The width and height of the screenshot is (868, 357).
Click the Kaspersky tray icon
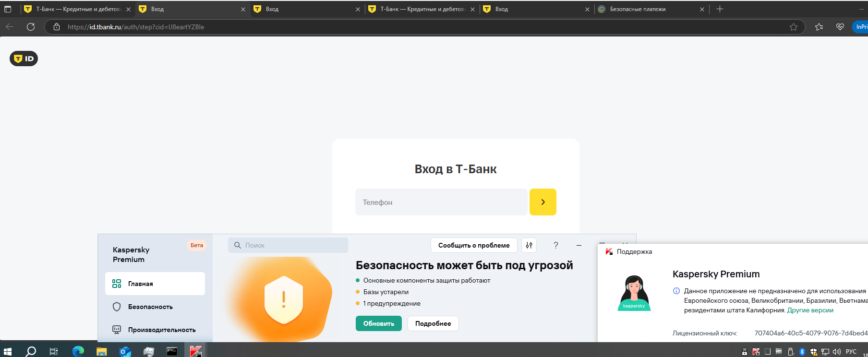(x=756, y=352)
